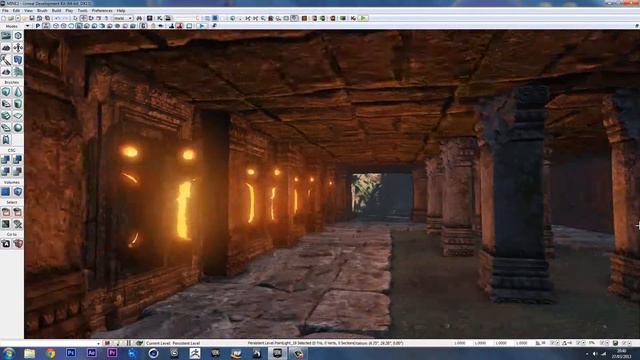
Task: Open File Explorer from taskbar
Action: (29, 353)
